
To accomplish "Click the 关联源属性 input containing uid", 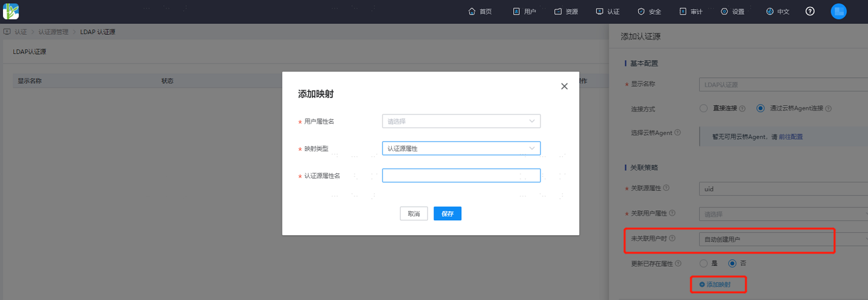I will [x=784, y=188].
